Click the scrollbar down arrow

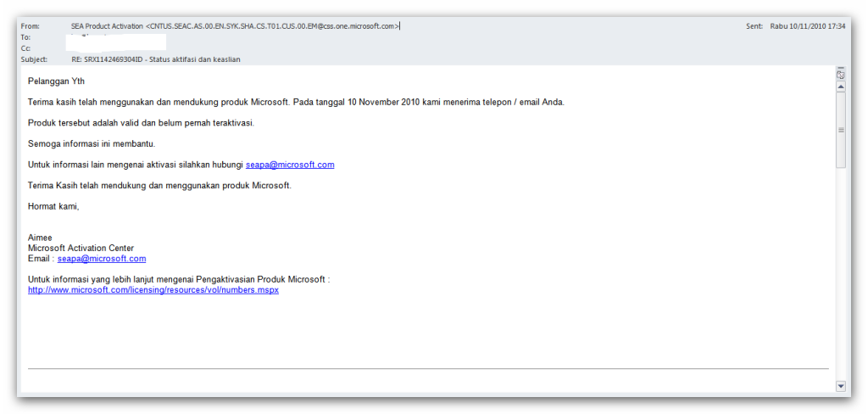point(841,386)
